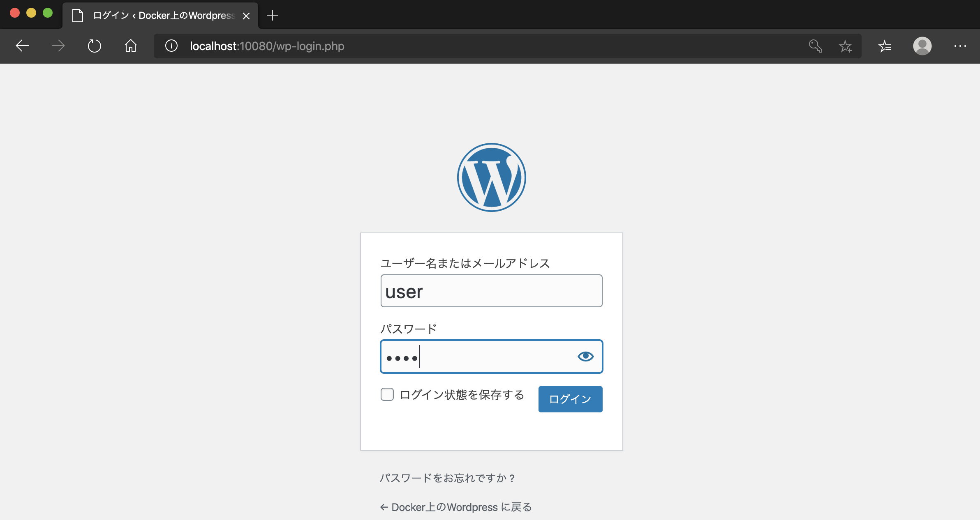Show password with the eye icon
This screenshot has height=520, width=980.
585,356
